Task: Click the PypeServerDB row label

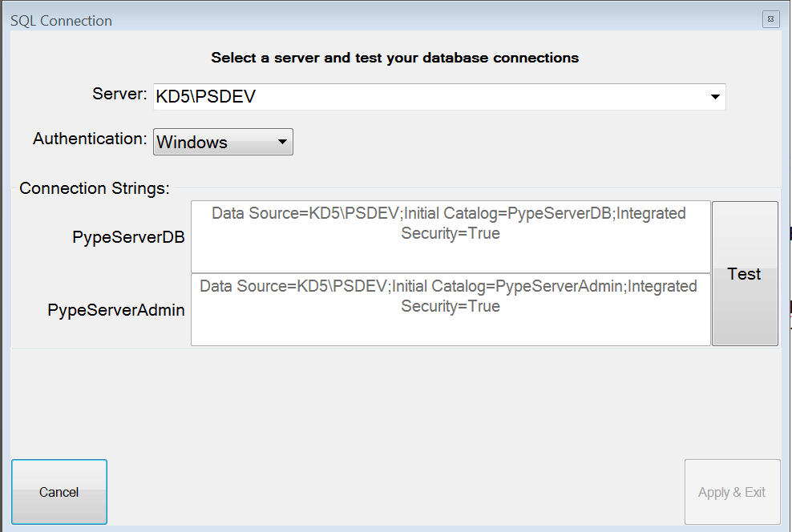Action: 128,237
